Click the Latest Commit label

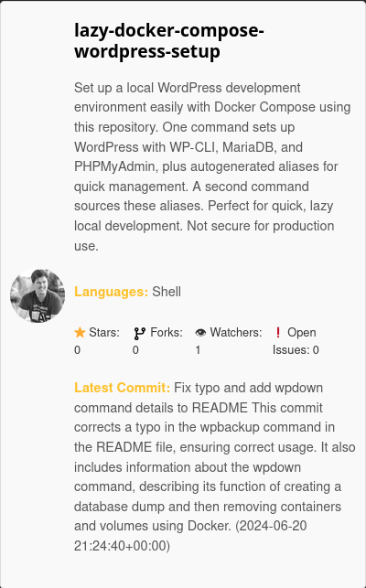123,388
